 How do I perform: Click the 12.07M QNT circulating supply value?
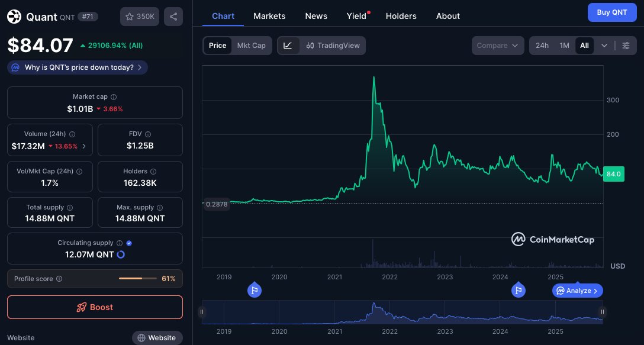pyautogui.click(x=89, y=254)
